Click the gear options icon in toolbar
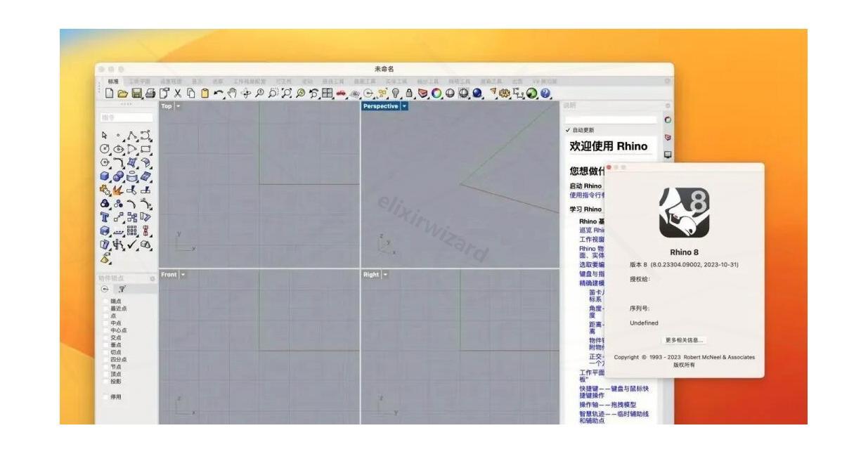The height and width of the screenshot is (454, 868). pos(503,92)
